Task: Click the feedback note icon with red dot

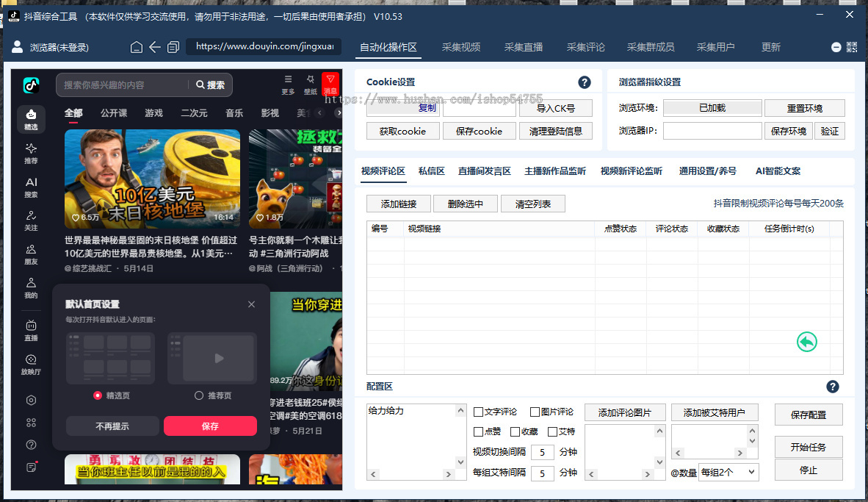Action: coord(32,467)
